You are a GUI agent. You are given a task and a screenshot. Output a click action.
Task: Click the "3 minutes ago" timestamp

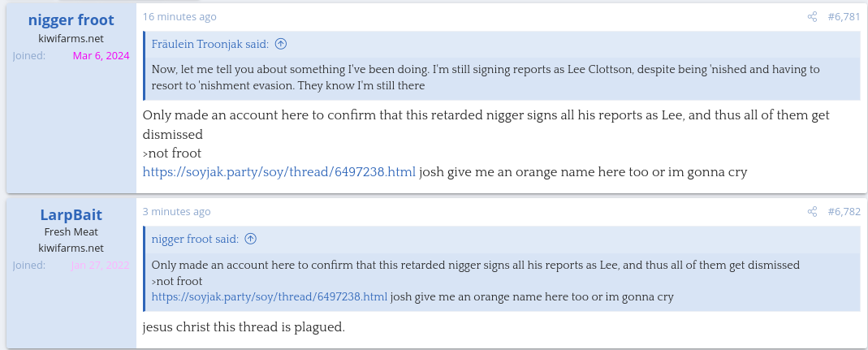click(x=176, y=212)
